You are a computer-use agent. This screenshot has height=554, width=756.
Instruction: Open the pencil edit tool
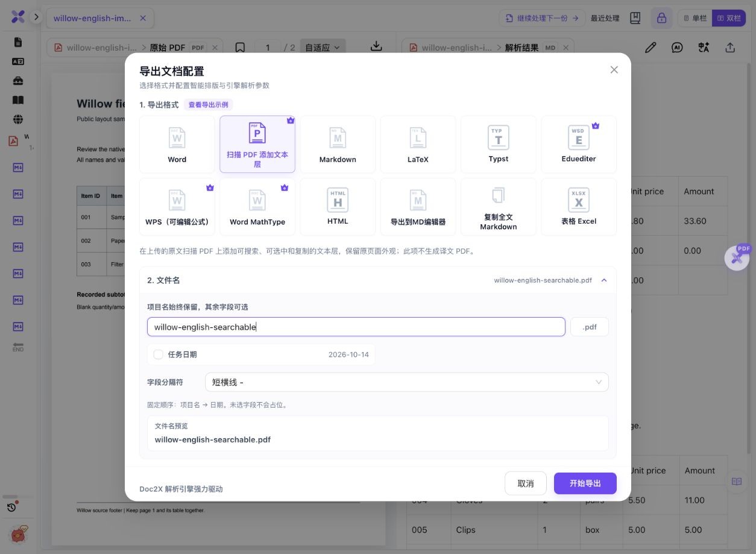(650, 47)
